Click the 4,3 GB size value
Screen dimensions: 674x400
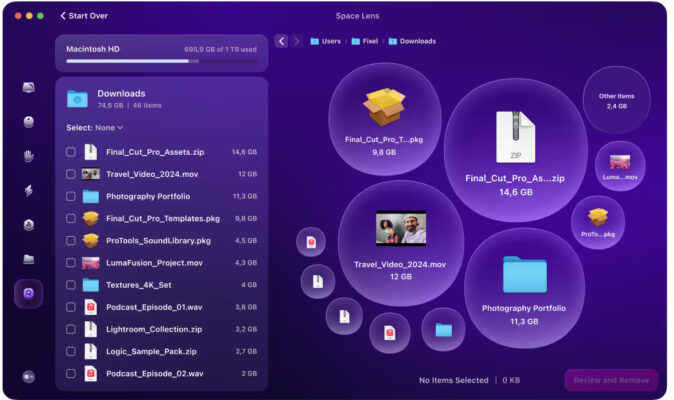pyautogui.click(x=246, y=263)
